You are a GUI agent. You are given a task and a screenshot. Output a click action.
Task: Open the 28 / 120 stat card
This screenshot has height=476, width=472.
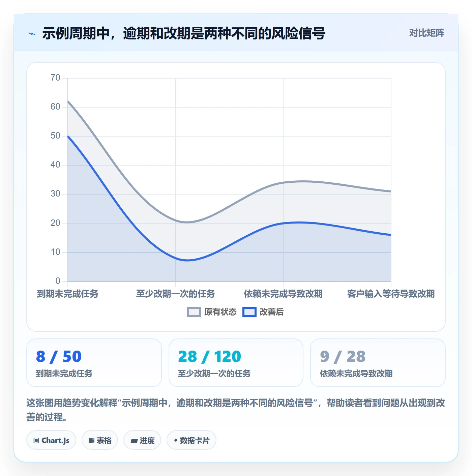point(236,363)
